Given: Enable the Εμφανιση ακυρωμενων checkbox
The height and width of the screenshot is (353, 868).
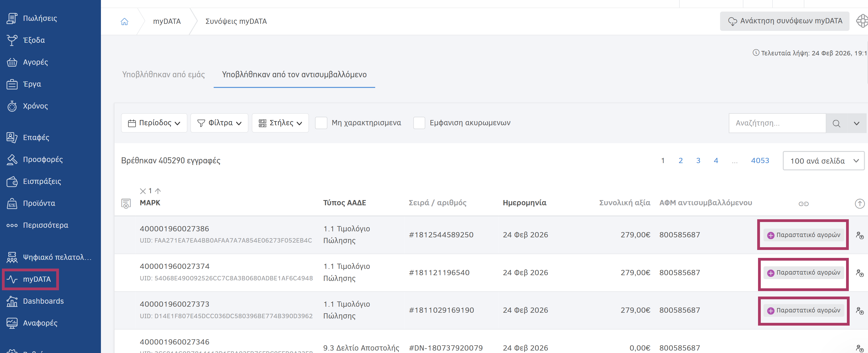Looking at the screenshot, I should [x=419, y=123].
